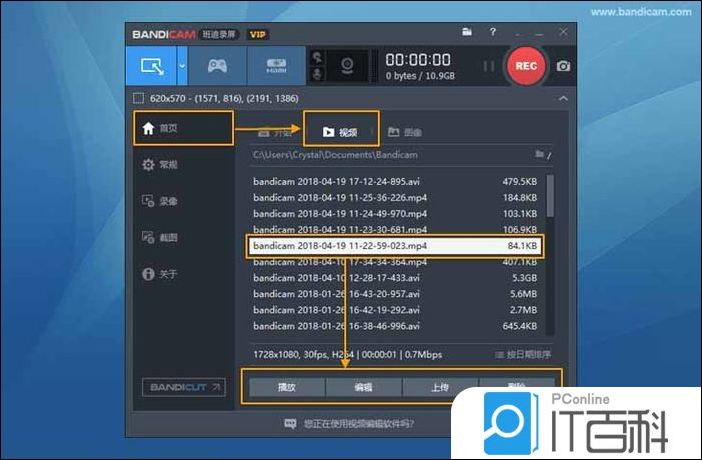Image resolution: width=702 pixels, height=460 pixels.
Task: Switch to the 图像 images tab
Action: coord(405,132)
